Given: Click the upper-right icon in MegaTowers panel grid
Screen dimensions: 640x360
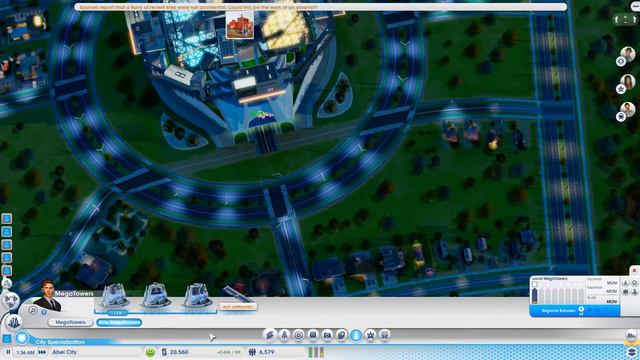Looking at the screenshot, I should (635, 282).
